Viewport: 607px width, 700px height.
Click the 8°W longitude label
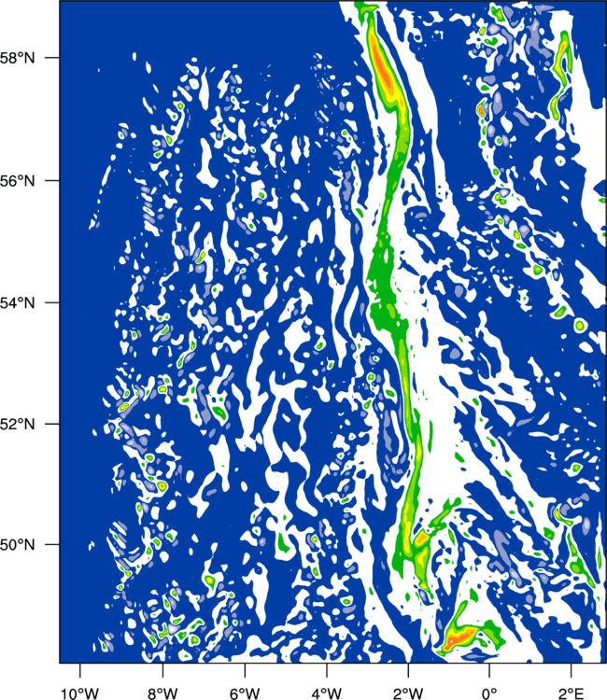coord(162,693)
